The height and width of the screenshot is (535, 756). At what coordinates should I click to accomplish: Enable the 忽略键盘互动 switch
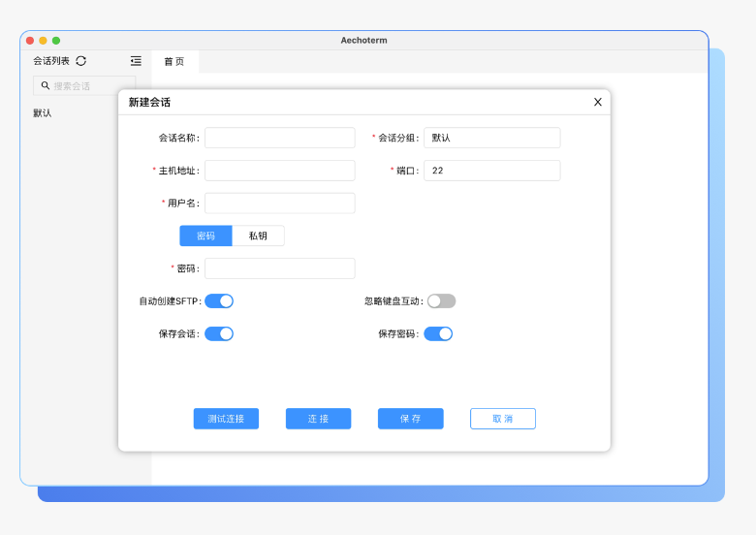point(441,301)
